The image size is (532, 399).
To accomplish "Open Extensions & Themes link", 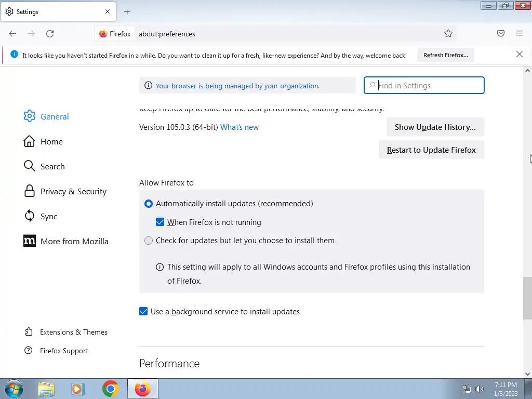I will coord(74,332).
